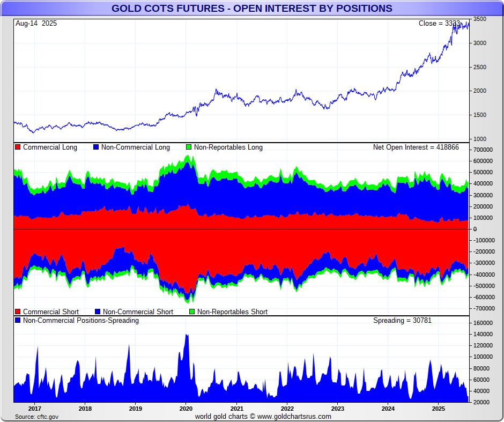The image size is (504, 422).
Task: Click the 2025 year label on the time axis
Action: (x=439, y=409)
